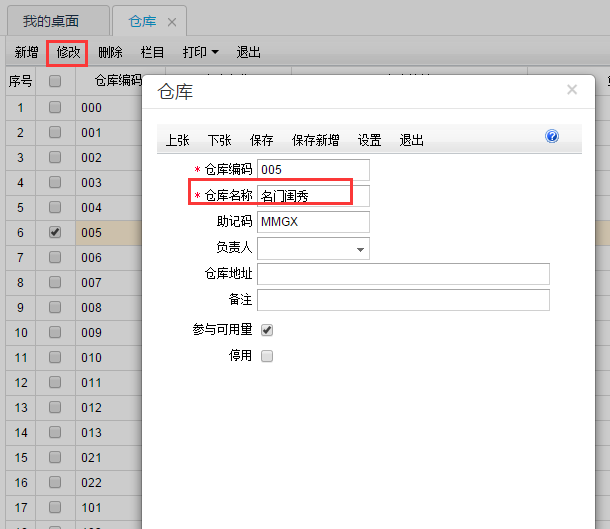
Task: Go to previous record with 上张
Action: 177,141
